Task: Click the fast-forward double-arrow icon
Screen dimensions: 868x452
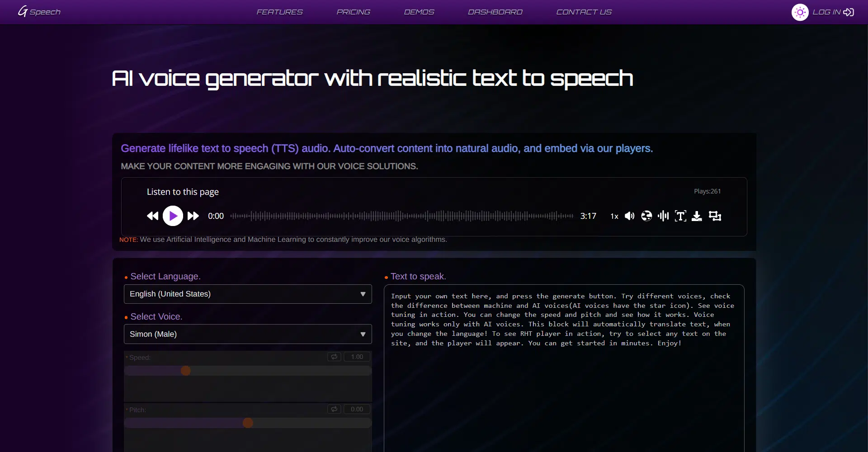Action: (x=193, y=216)
